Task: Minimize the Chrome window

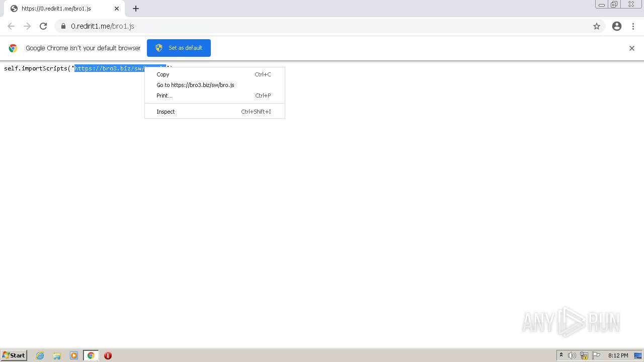Action: pos(602,5)
